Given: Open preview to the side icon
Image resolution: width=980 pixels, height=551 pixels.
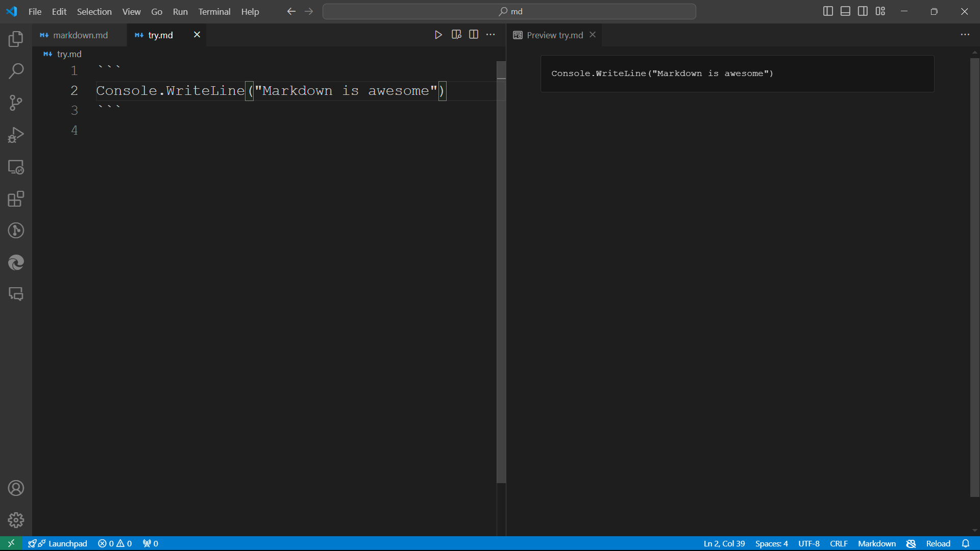Looking at the screenshot, I should coord(456,35).
